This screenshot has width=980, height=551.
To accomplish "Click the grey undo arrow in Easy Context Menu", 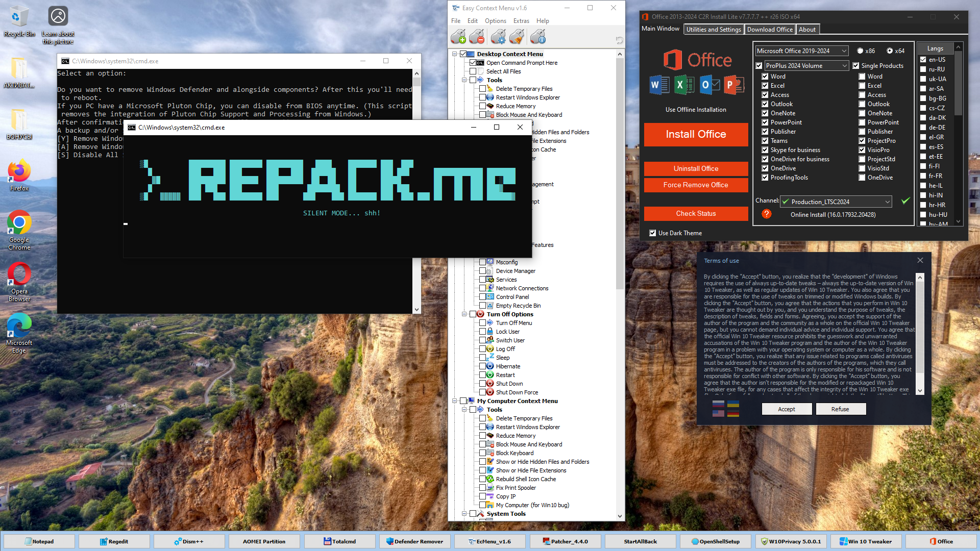I will click(619, 40).
